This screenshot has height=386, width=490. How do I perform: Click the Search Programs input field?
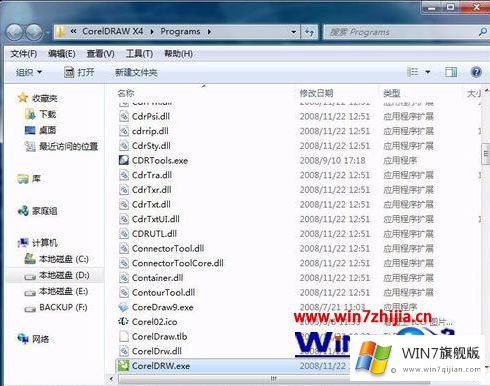coord(400,32)
